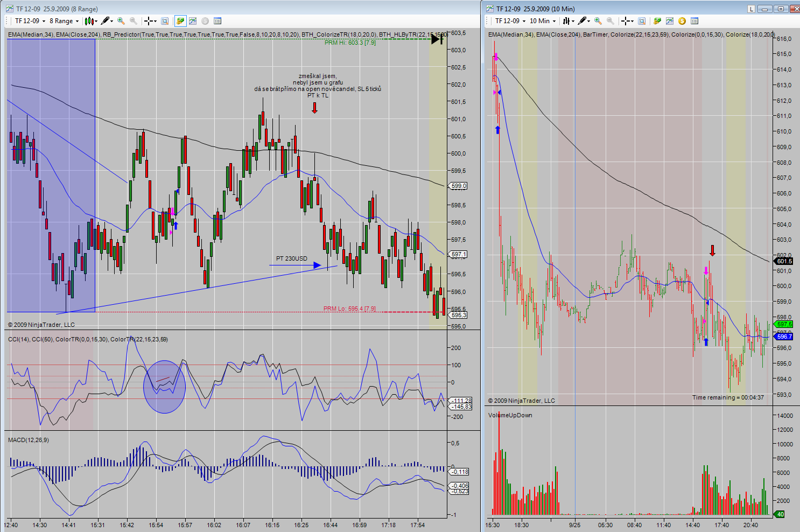The height and width of the screenshot is (532, 800).
Task: Open the crosshair cursor dropdown in 10 Min chart
Action: pyautogui.click(x=627, y=21)
